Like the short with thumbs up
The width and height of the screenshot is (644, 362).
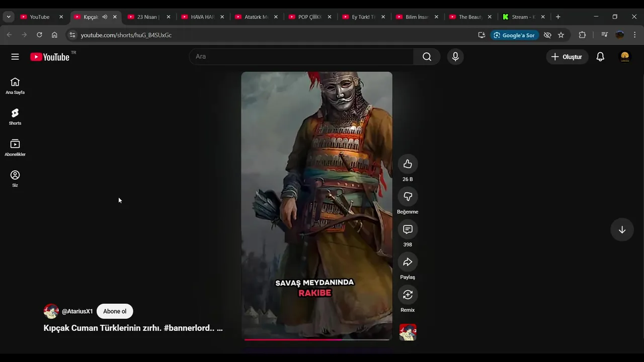click(408, 164)
